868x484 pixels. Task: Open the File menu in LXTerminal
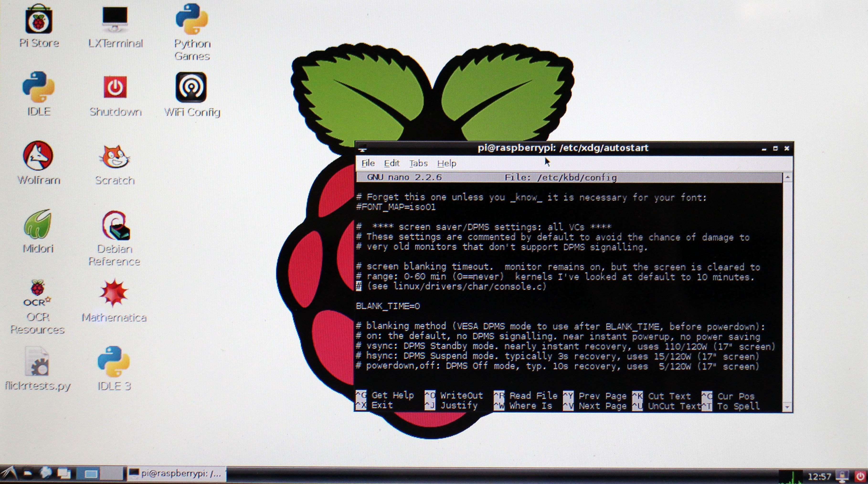click(x=368, y=164)
